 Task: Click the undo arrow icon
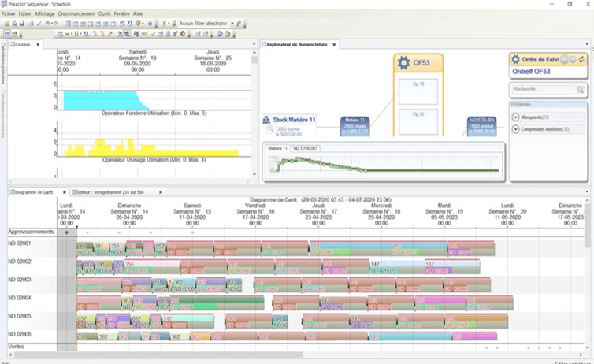coord(47,24)
